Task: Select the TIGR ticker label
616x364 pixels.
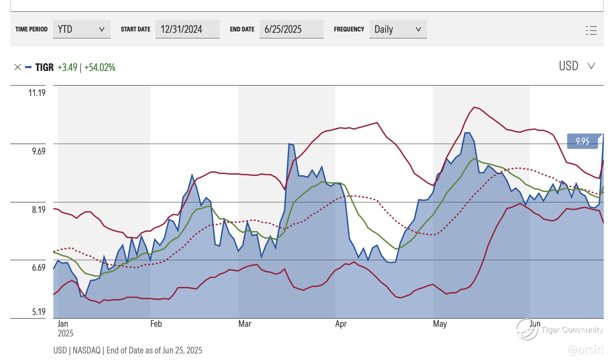Action: pyautogui.click(x=44, y=67)
